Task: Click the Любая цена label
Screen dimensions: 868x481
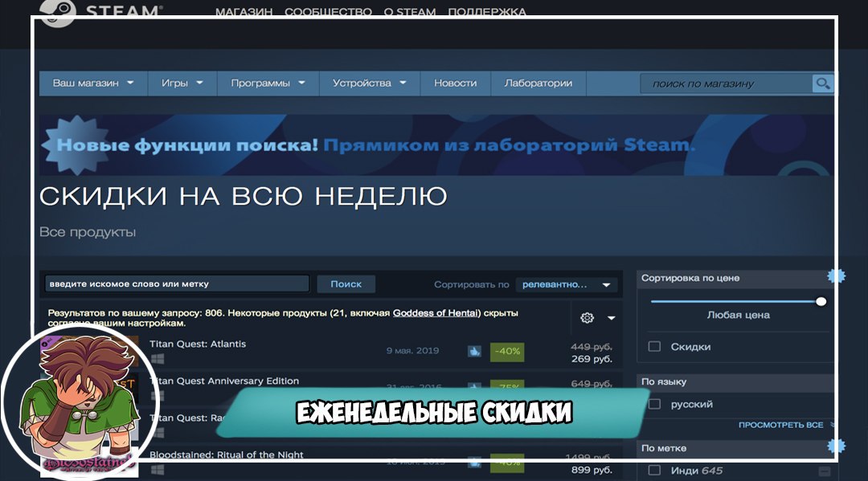Action: (x=738, y=315)
